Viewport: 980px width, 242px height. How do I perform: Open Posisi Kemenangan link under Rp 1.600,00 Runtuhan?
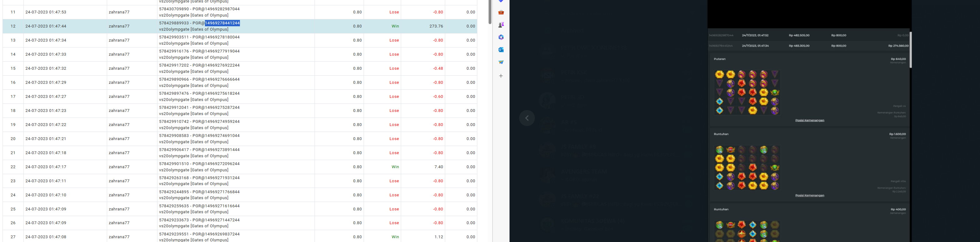(x=809, y=196)
